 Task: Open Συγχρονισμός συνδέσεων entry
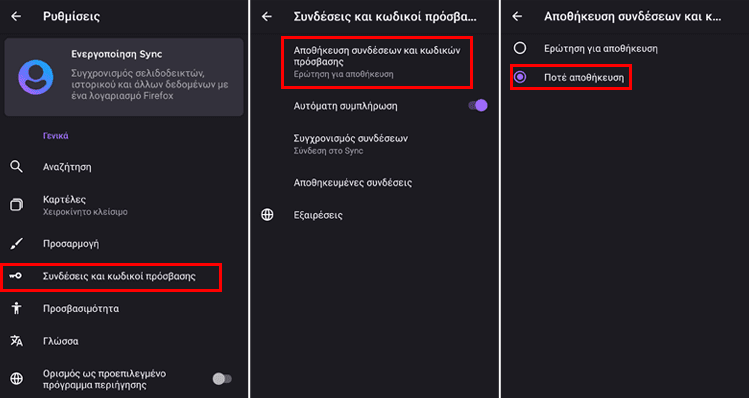tap(375, 144)
